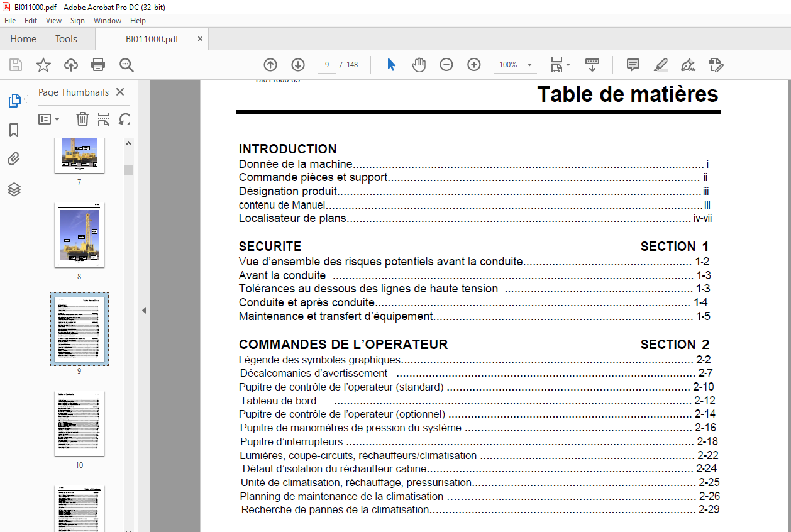This screenshot has width=791, height=532.
Task: Zoom out with the minus icon
Action: tap(446, 65)
